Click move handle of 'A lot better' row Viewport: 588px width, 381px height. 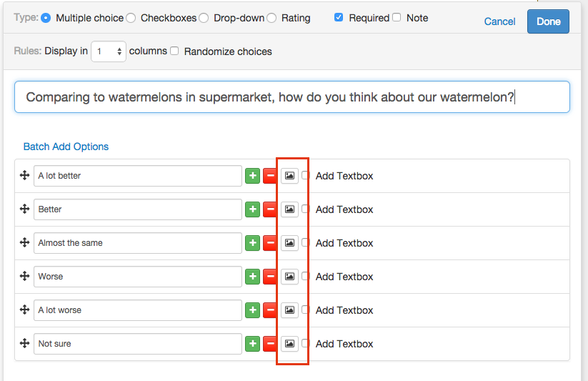[24, 175]
